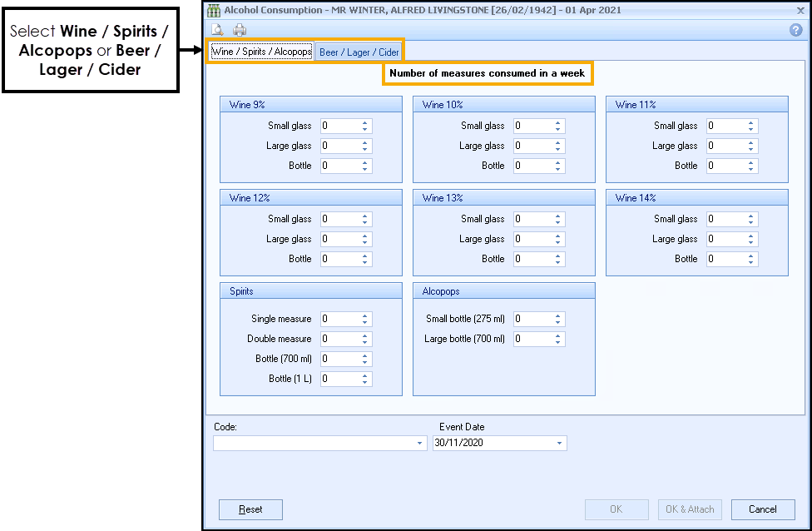Switch to Beer / Lager / Cider tab
This screenshot has height=531, width=812.
359,52
